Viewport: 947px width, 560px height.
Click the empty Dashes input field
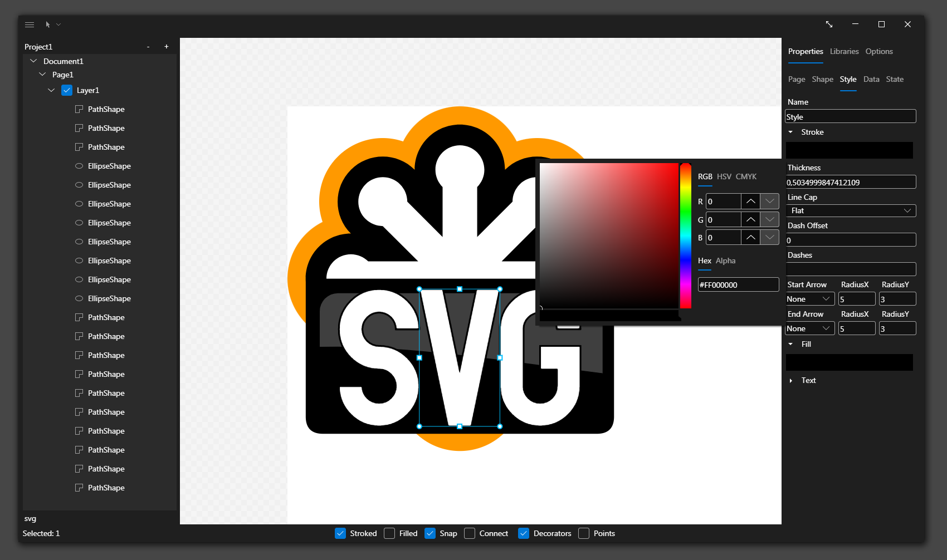click(851, 269)
